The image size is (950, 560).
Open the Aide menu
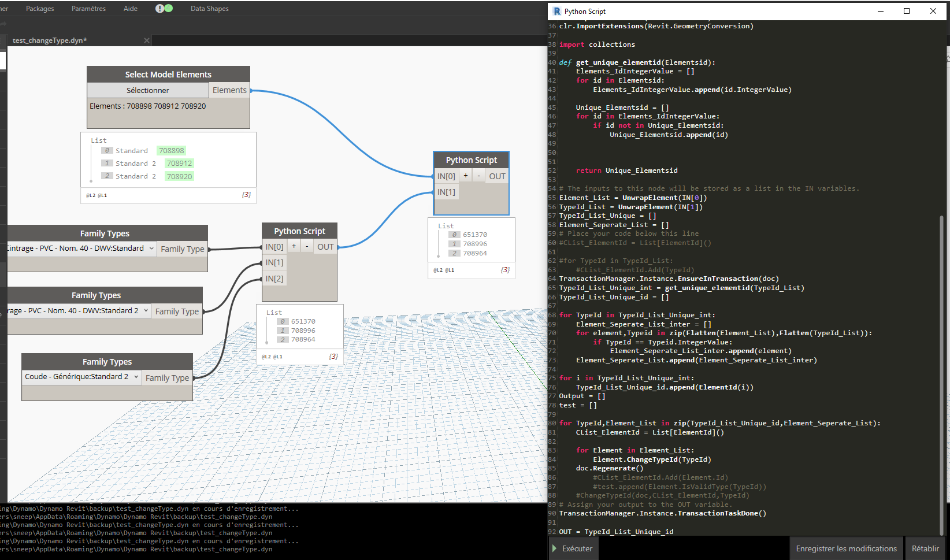click(131, 9)
